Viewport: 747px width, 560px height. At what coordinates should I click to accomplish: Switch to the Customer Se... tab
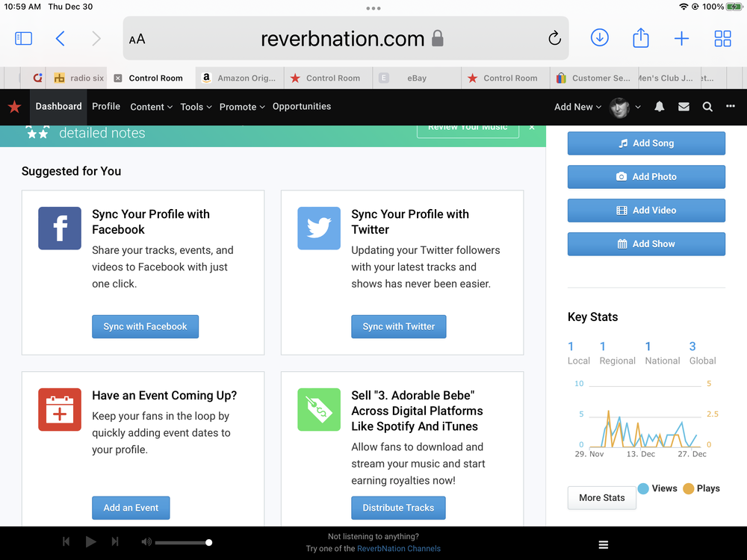click(594, 78)
